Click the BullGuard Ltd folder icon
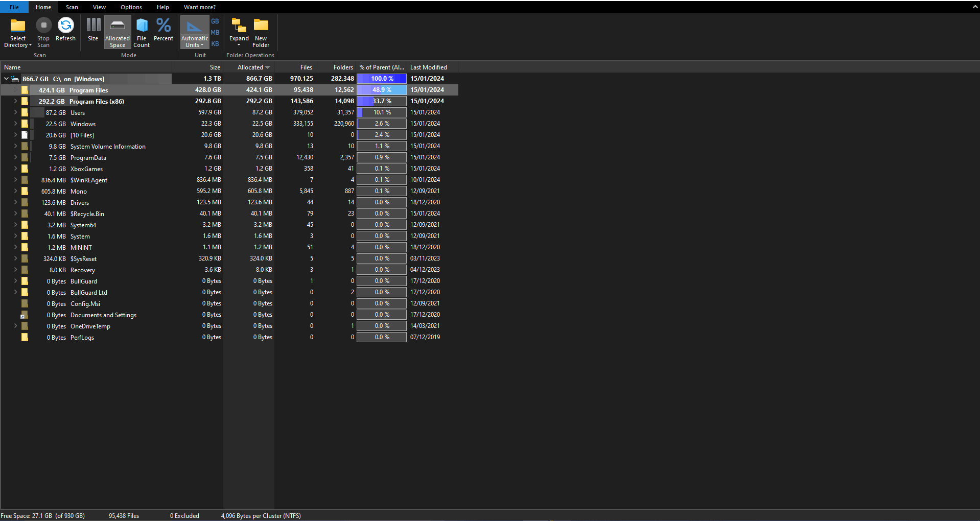 [25, 292]
